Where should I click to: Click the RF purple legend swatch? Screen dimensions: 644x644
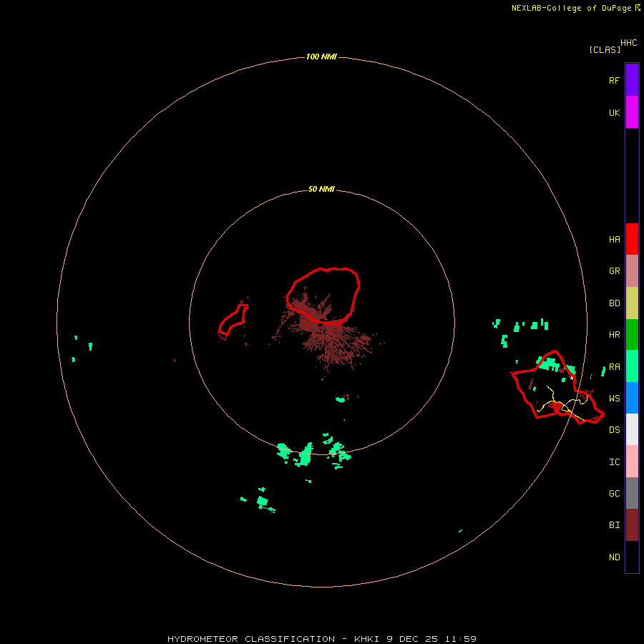[632, 80]
